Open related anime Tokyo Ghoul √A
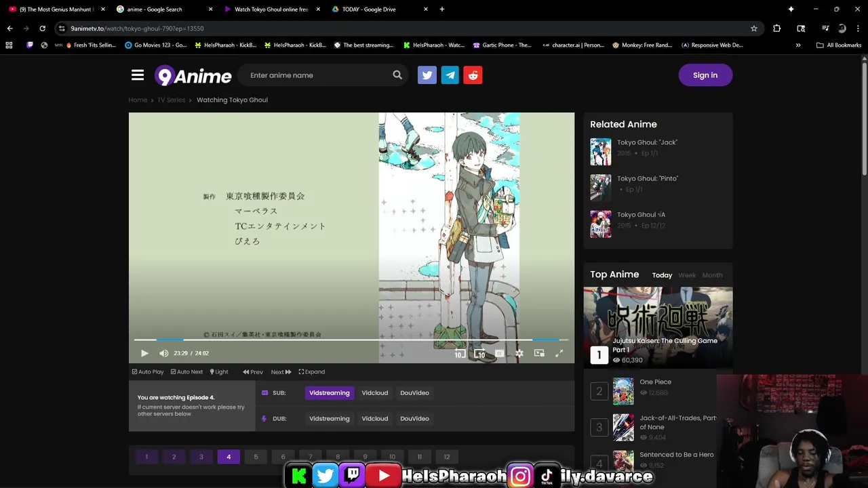868x488 pixels. 641,215
